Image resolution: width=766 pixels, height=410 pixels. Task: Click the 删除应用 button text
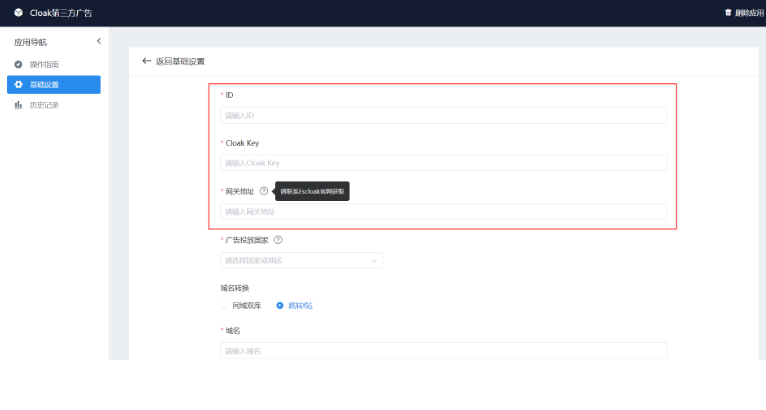(x=749, y=12)
